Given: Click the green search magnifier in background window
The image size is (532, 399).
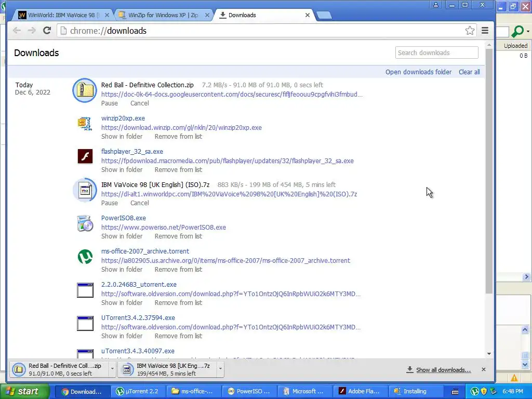Looking at the screenshot, I should pyautogui.click(x=518, y=31).
